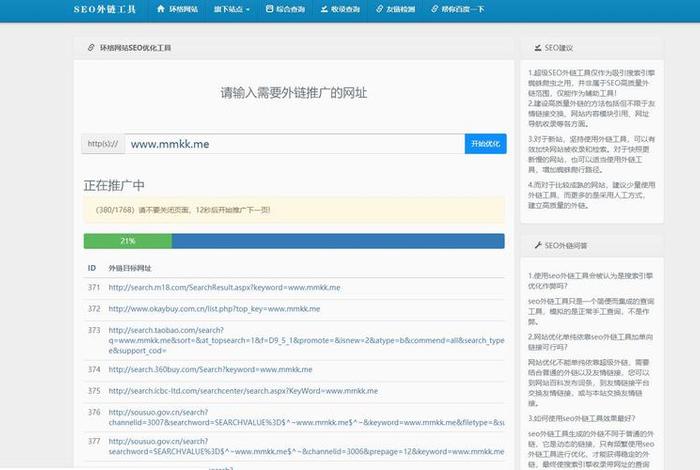Open the sousuo.gov.cn link in row 377
This screenshot has height=470, width=700.
(x=306, y=446)
